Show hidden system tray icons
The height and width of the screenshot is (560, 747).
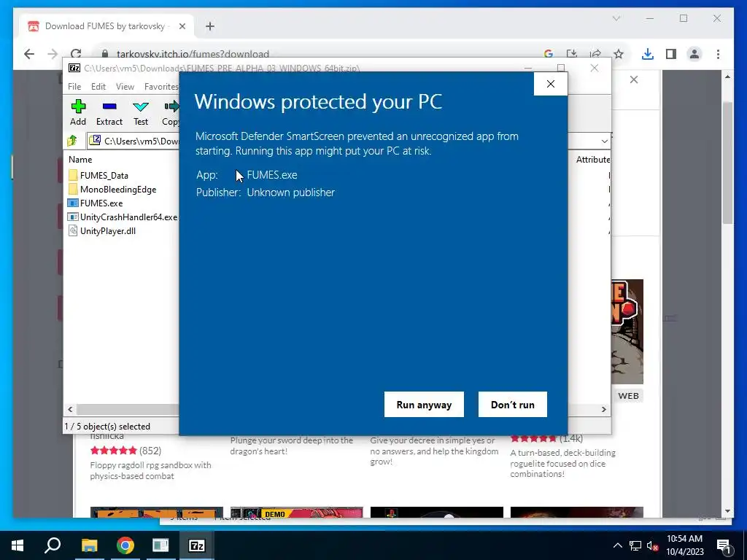tap(617, 545)
